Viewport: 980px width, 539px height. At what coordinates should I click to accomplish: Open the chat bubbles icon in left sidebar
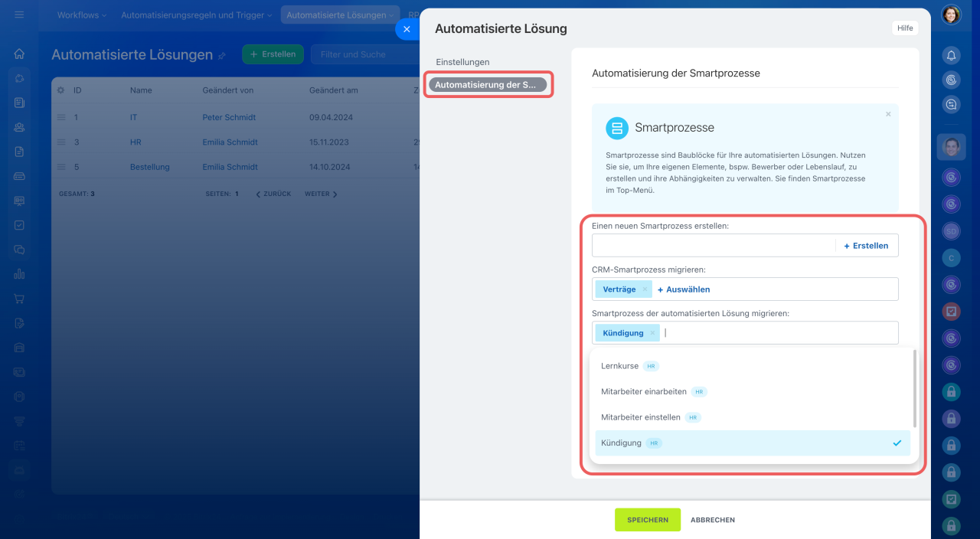19,250
